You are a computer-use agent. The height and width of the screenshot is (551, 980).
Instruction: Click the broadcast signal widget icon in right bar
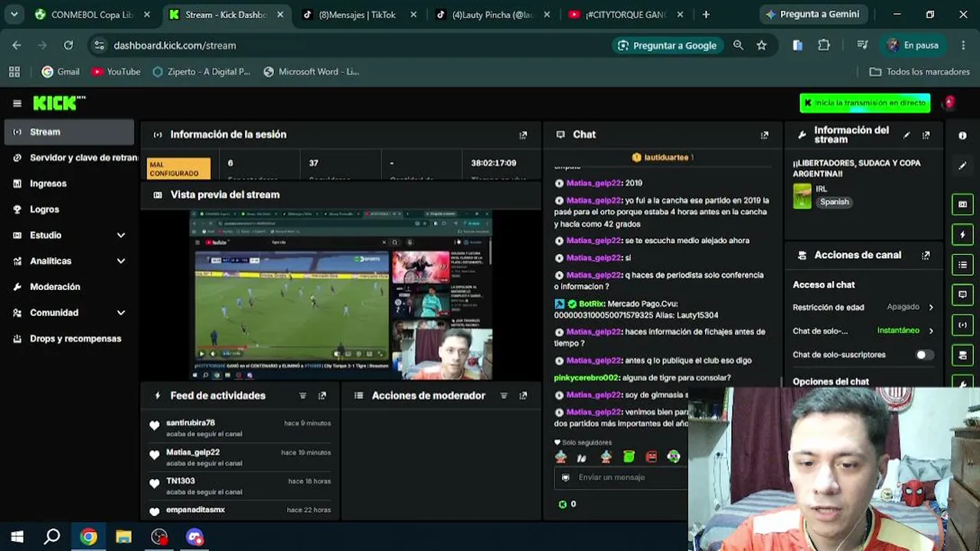point(962,324)
